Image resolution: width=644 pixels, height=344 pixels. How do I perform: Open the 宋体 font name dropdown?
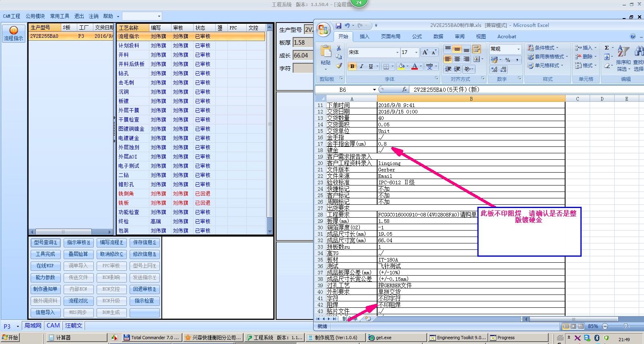point(397,52)
